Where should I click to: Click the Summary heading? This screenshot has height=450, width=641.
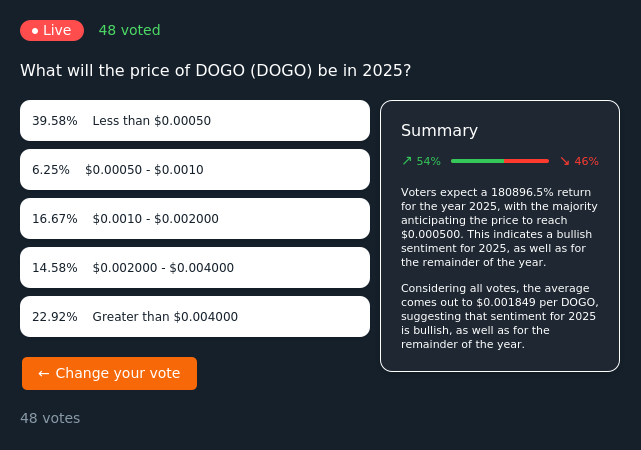tap(439, 130)
